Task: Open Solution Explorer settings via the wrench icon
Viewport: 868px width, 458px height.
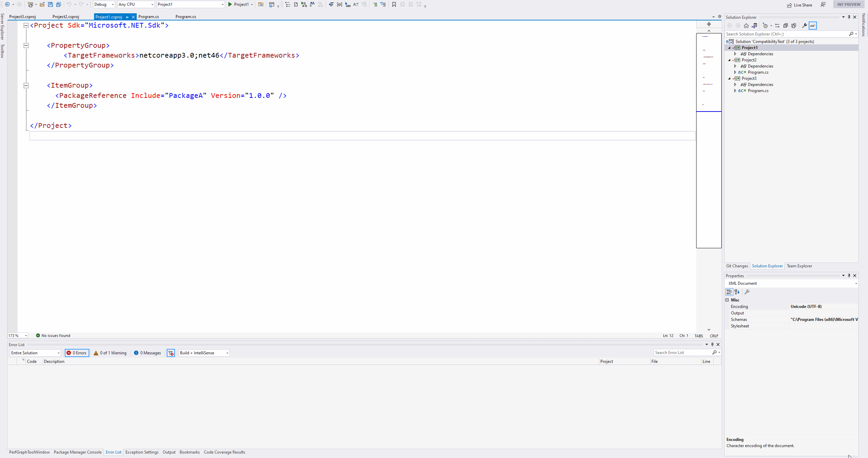Action: coord(804,26)
